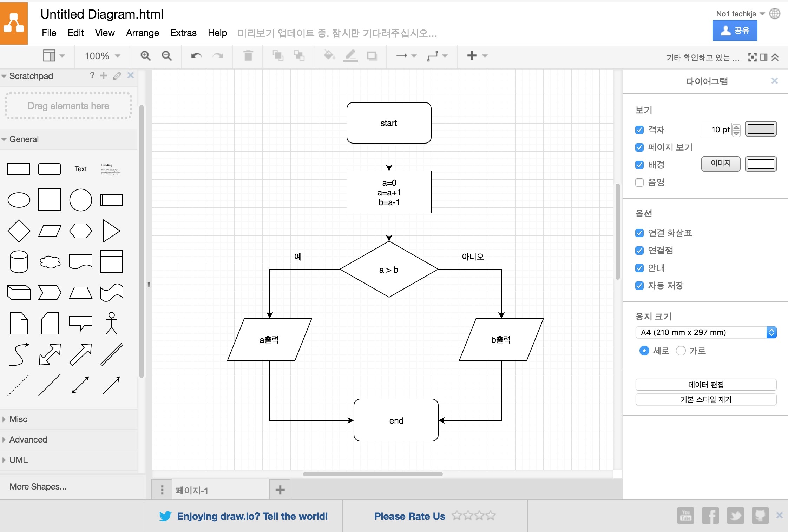Toggle the 격자 grid checkbox

(639, 130)
